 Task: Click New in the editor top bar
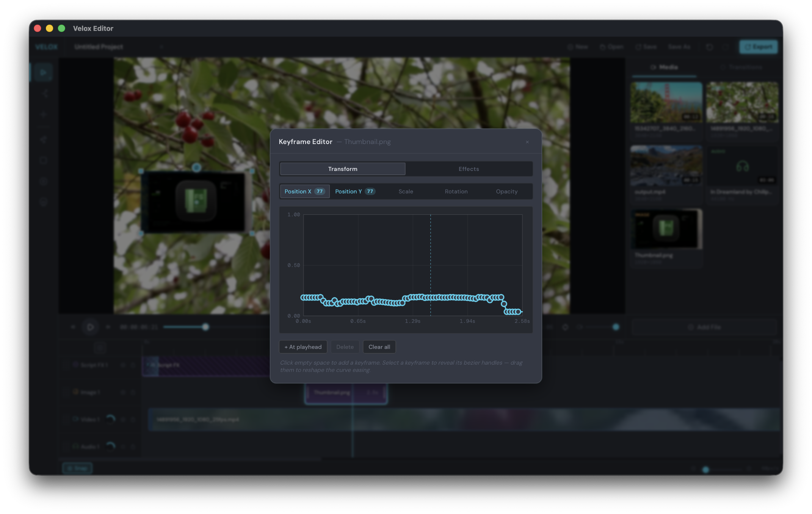tap(578, 47)
